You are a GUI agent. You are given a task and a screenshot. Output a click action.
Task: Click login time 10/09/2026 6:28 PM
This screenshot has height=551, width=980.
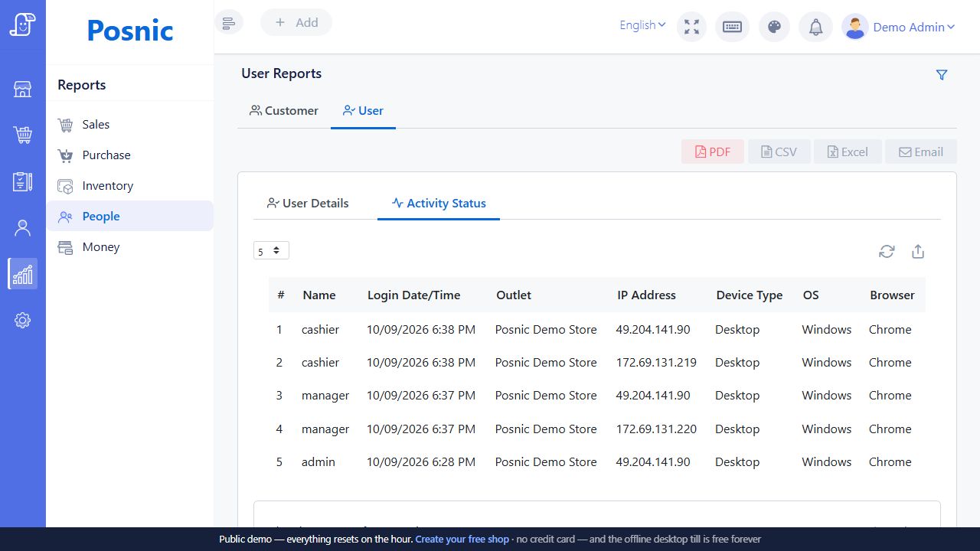[421, 461]
